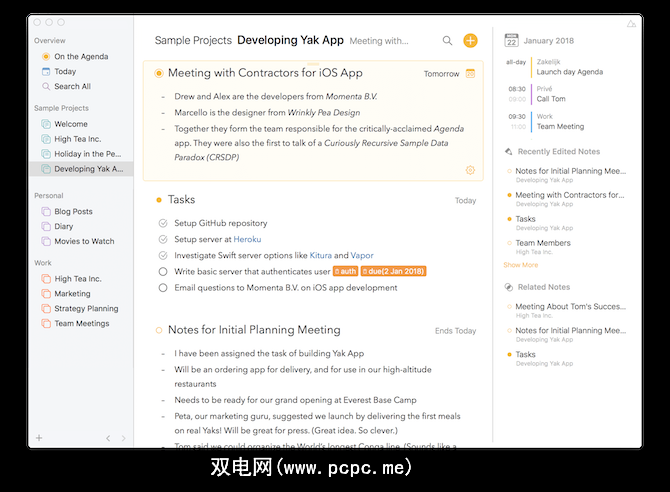
Task: Open the Heroku link
Action: (x=247, y=239)
